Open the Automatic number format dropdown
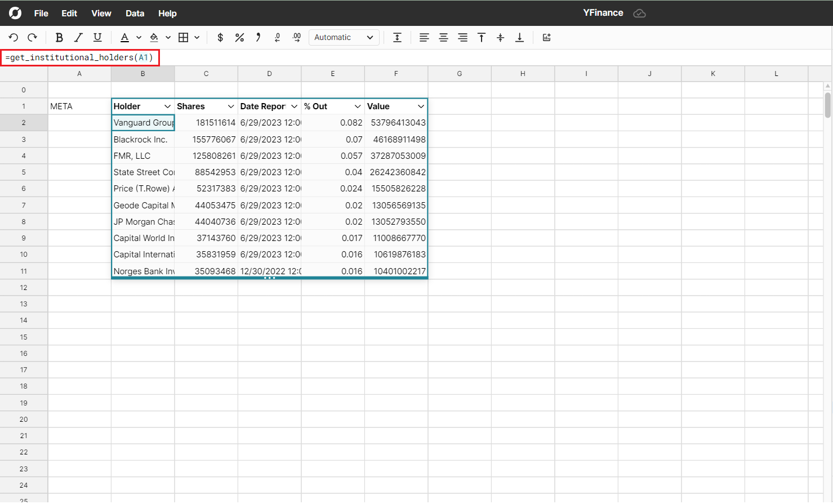The width and height of the screenshot is (833, 504). (344, 38)
